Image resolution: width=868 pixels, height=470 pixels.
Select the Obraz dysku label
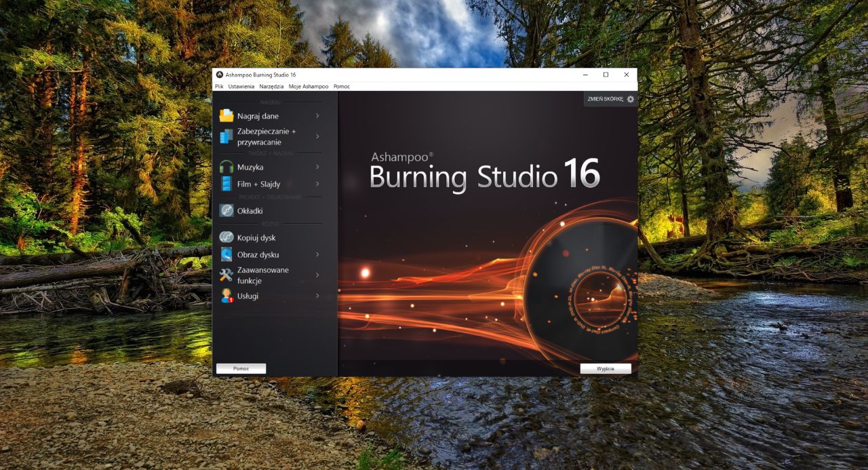pos(258,254)
